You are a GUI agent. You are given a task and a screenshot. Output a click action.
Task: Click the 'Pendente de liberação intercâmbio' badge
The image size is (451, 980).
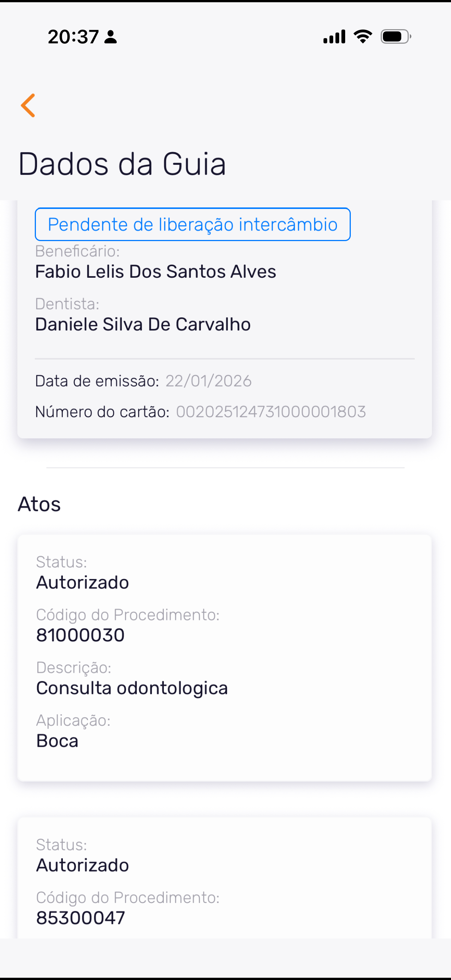(x=193, y=225)
